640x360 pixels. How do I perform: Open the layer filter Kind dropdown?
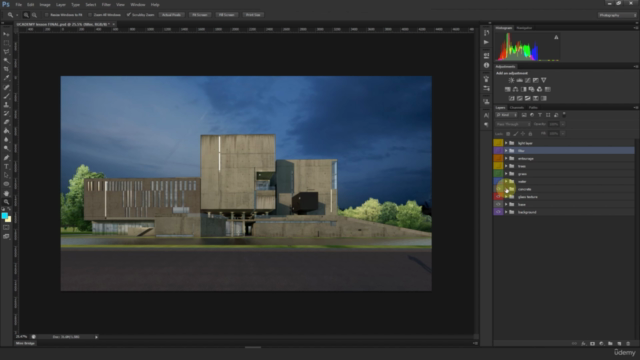pyautogui.click(x=507, y=115)
